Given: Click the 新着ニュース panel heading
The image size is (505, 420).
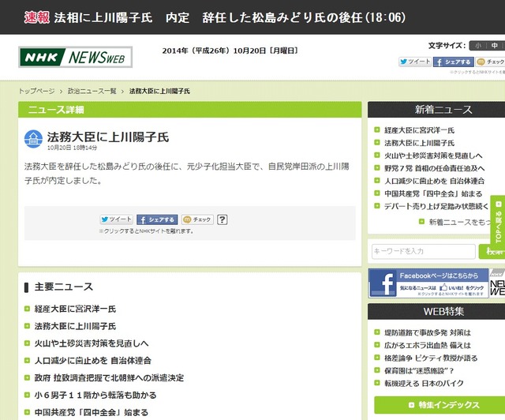Looking at the screenshot, I should pyautogui.click(x=443, y=110).
